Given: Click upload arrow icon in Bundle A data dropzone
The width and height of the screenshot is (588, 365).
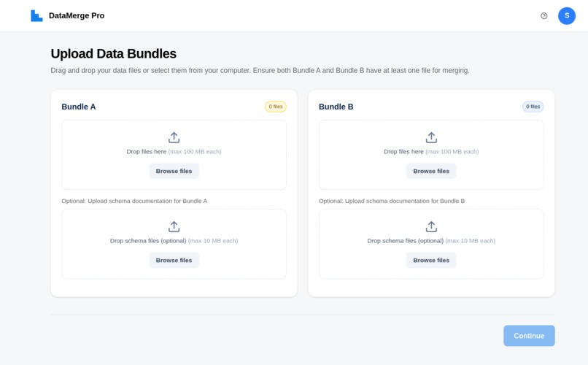Looking at the screenshot, I should click(174, 138).
